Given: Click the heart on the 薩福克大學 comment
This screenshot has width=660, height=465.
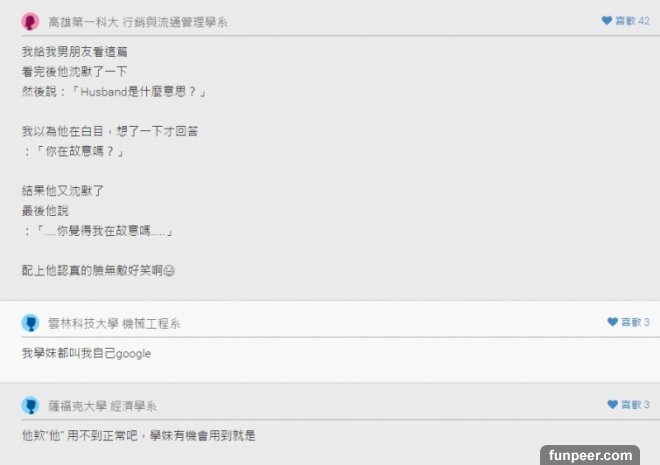Looking at the screenshot, I should coord(612,404).
